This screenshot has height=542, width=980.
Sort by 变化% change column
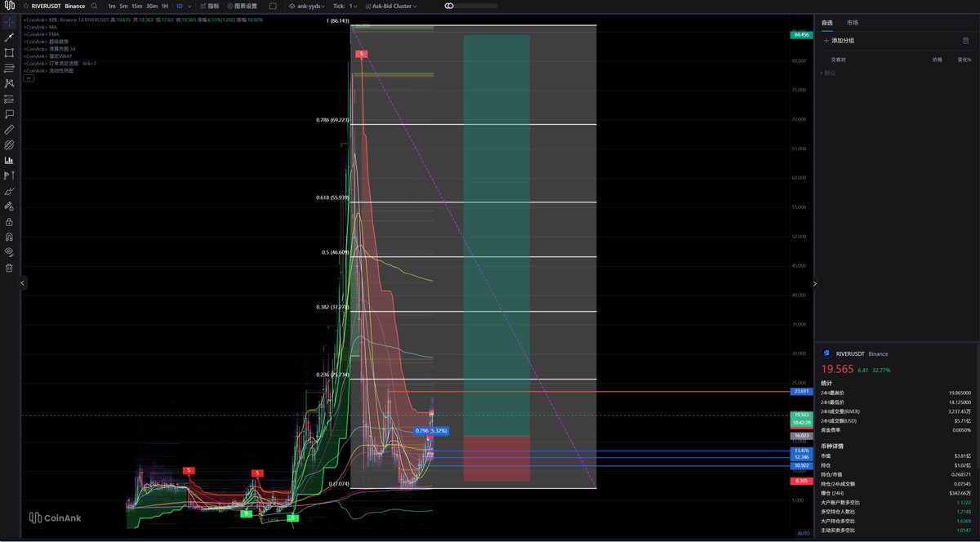point(964,60)
